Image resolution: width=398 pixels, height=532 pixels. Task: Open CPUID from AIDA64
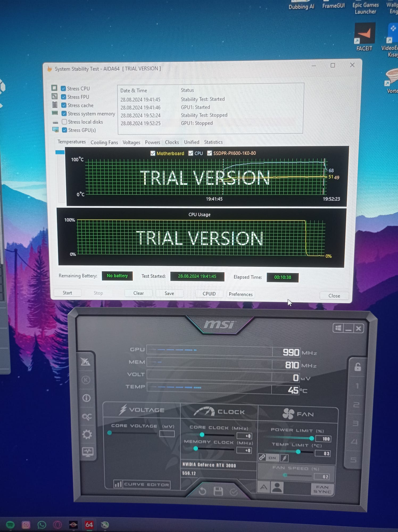tap(209, 294)
